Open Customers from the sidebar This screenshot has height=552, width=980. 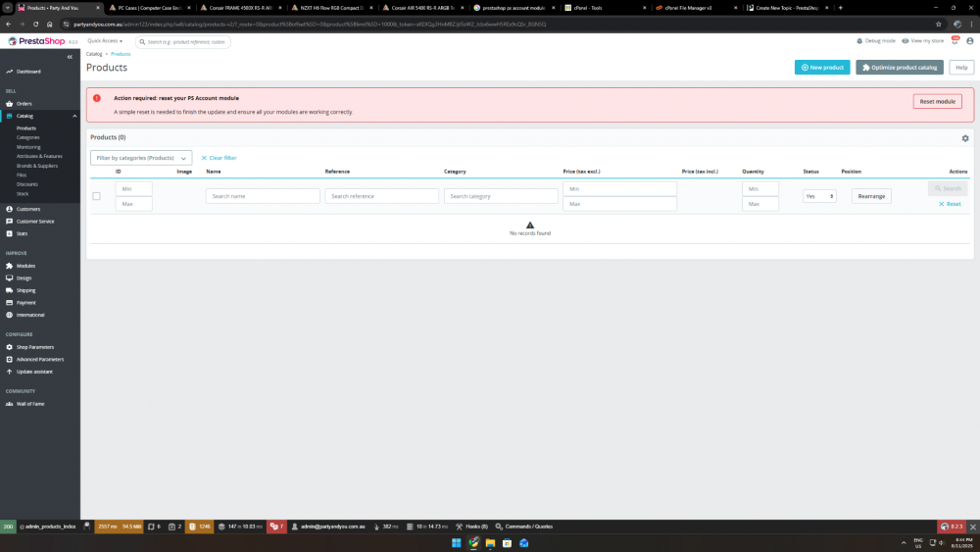tap(28, 209)
